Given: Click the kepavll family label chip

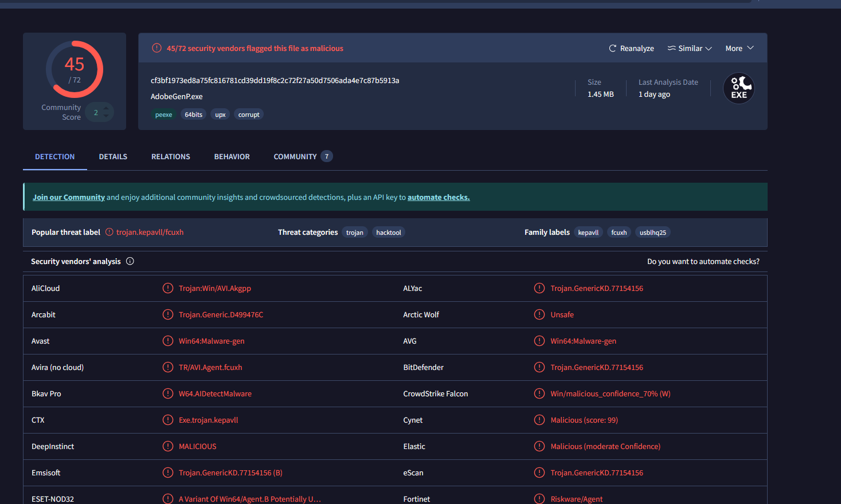Looking at the screenshot, I should [588, 233].
